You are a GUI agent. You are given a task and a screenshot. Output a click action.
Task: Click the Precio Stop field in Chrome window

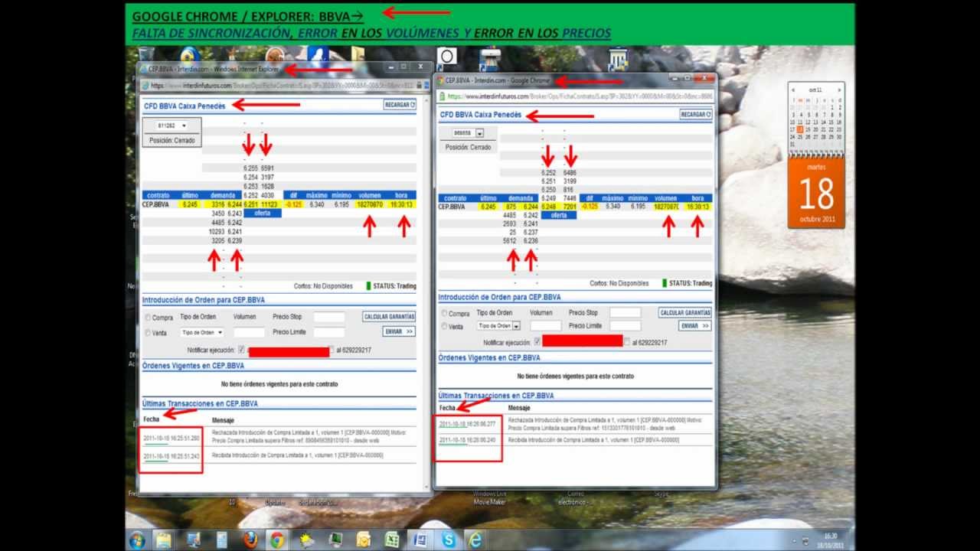[625, 313]
